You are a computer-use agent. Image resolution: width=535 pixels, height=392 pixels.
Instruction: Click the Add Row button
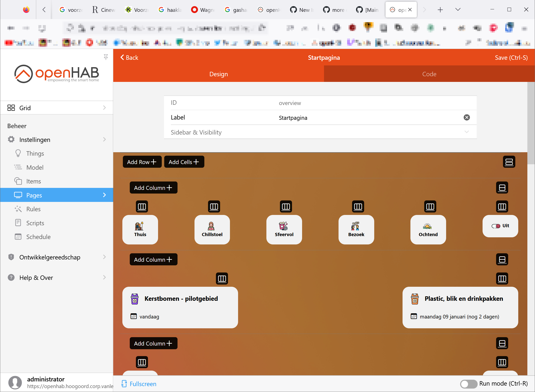(142, 162)
